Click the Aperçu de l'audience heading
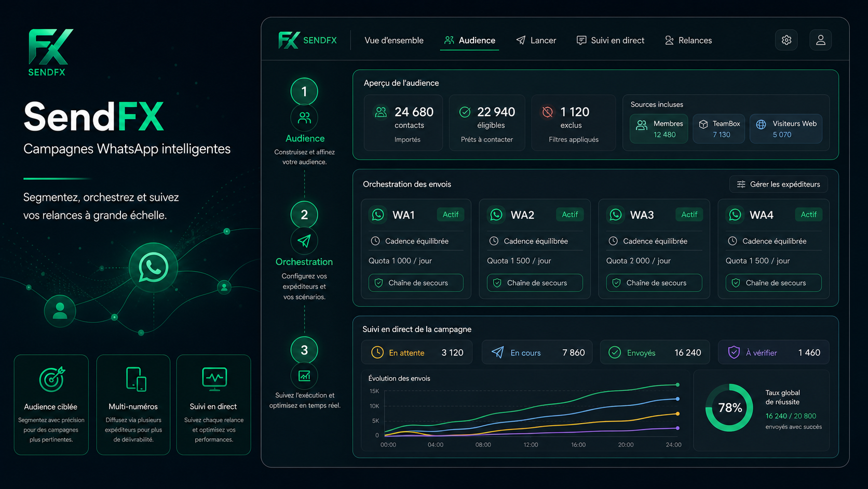Screen dimensions: 868x489 tap(401, 83)
